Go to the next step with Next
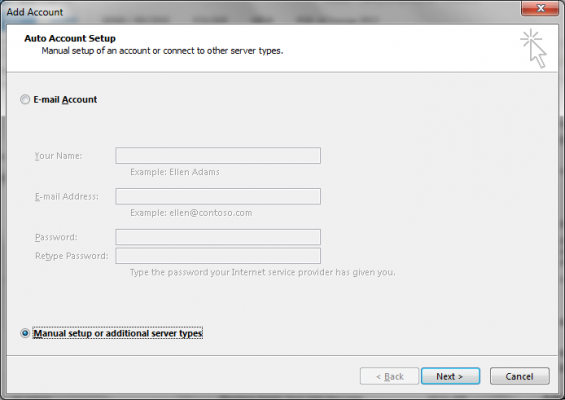This screenshot has height=400, width=565. point(450,376)
